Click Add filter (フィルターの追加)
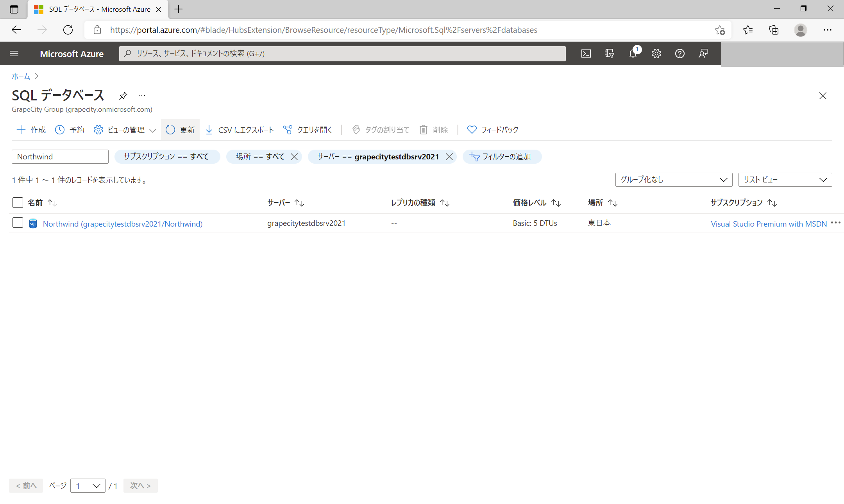The width and height of the screenshot is (844, 504). (x=502, y=157)
